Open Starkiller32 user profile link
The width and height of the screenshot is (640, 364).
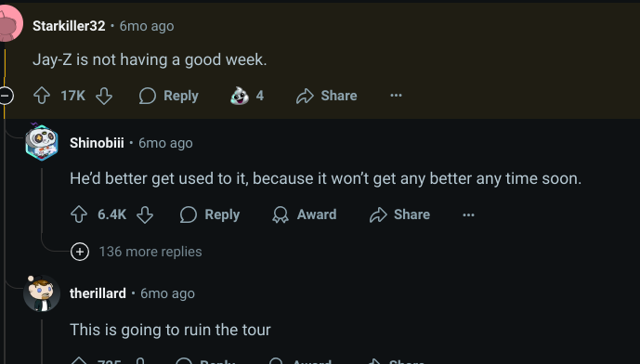point(69,26)
